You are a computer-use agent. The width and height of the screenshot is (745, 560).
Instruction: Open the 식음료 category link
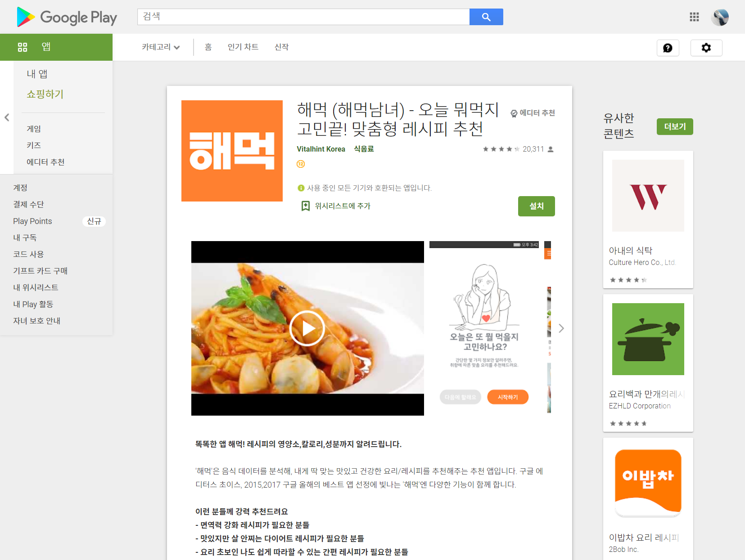364,149
